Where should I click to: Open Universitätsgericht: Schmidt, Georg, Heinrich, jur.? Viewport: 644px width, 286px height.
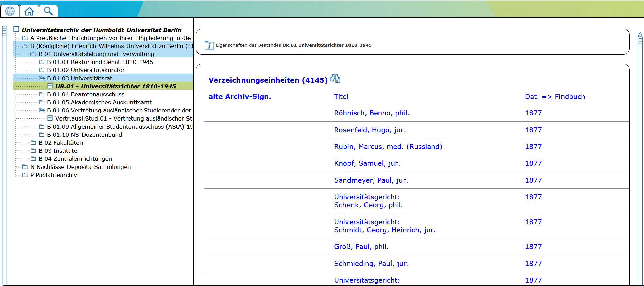click(385, 226)
